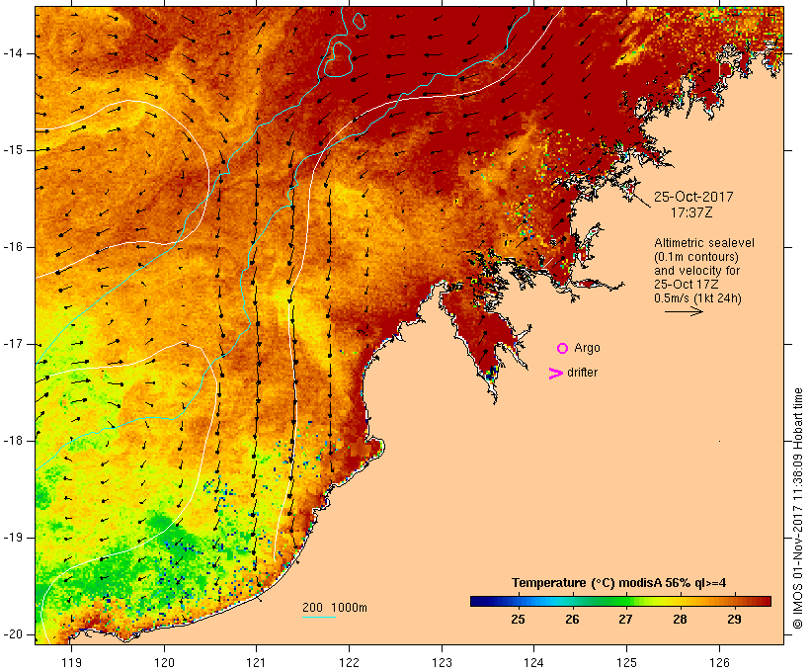Click the -17 latitude axis label
The height and width of the screenshot is (672, 810).
[13, 344]
